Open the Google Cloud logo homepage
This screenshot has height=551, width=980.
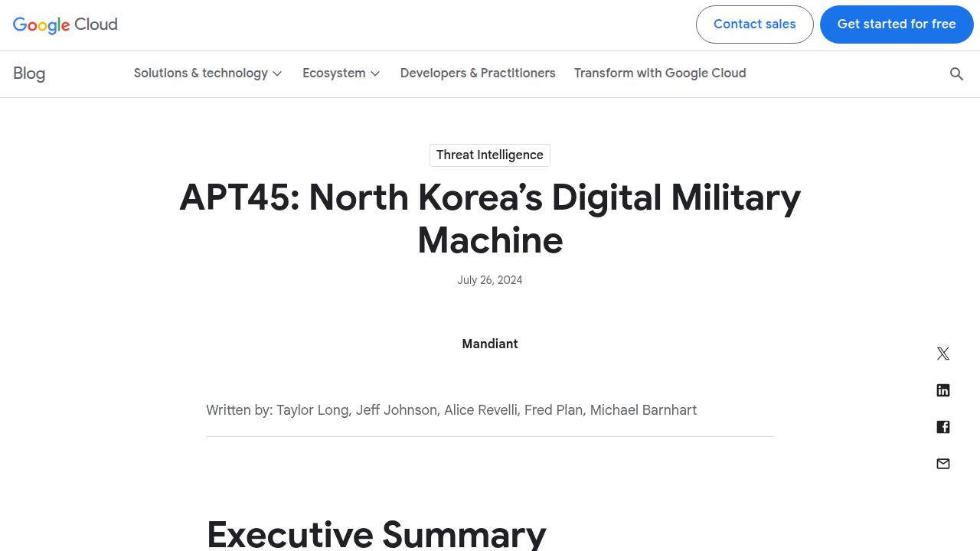[65, 24]
